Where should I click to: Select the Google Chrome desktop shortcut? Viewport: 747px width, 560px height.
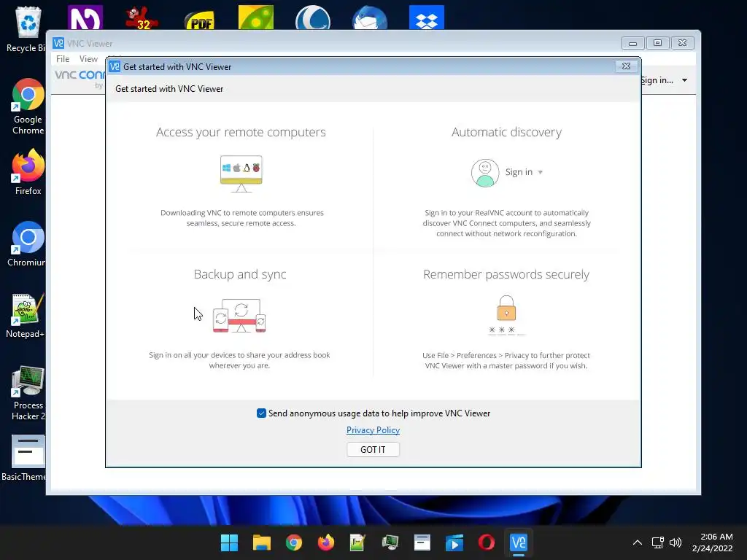(x=28, y=106)
